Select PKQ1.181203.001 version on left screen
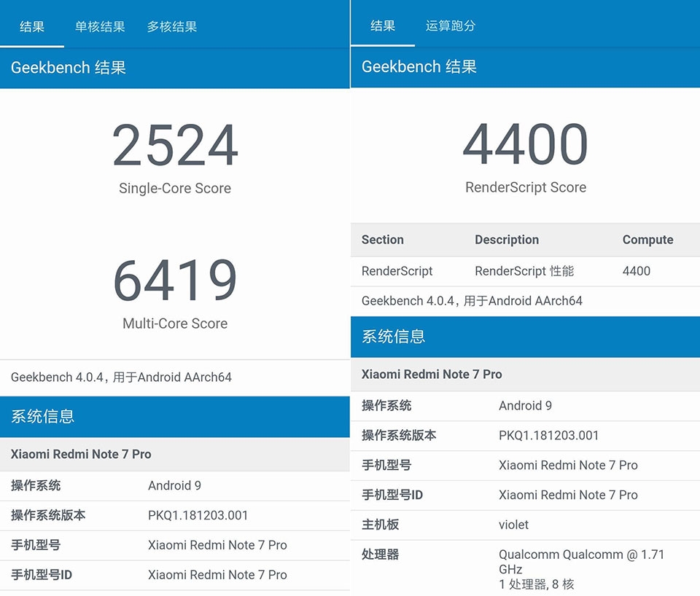 tap(198, 515)
